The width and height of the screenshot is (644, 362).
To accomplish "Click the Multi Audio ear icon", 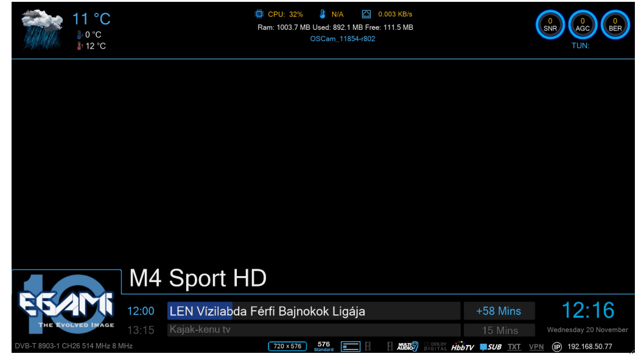I will click(407, 346).
